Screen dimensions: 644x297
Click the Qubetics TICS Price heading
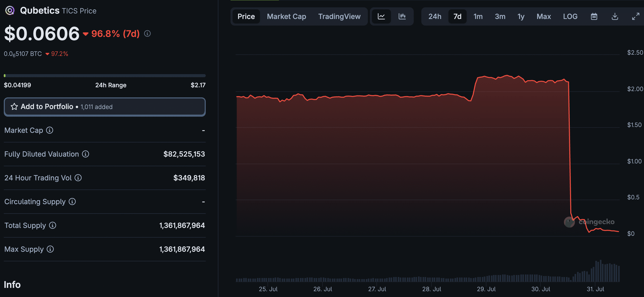(x=58, y=11)
